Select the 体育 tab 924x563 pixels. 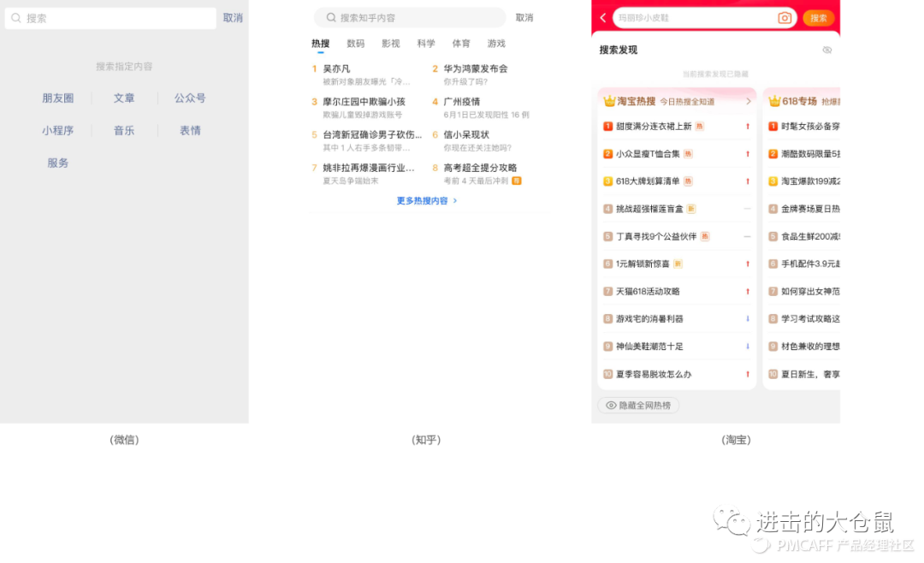tap(461, 44)
